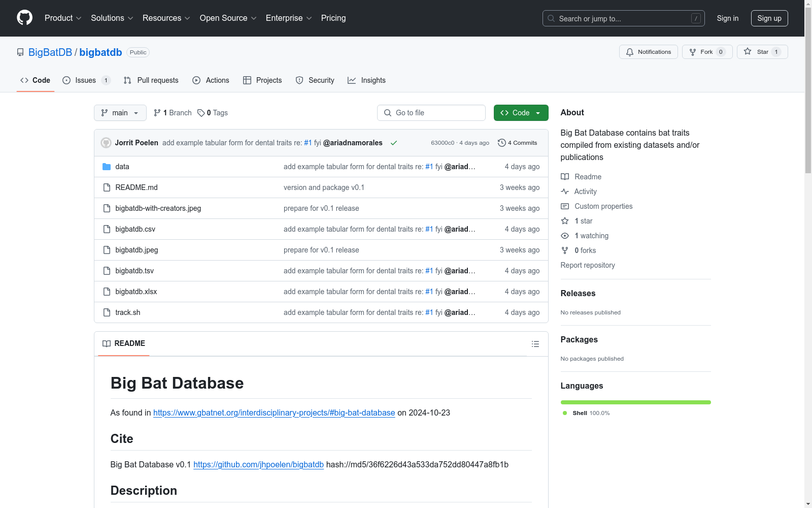Switch to the Actions tab
The image size is (812, 508).
click(211, 80)
